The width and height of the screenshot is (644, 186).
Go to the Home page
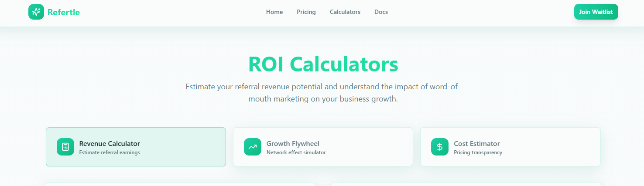[x=274, y=12]
